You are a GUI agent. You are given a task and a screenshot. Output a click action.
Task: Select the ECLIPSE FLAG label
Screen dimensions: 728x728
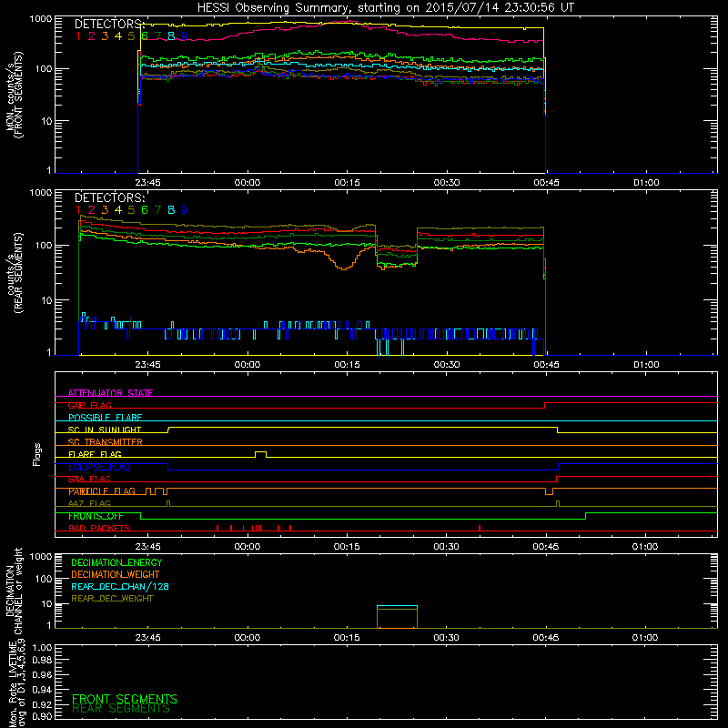tap(99, 467)
